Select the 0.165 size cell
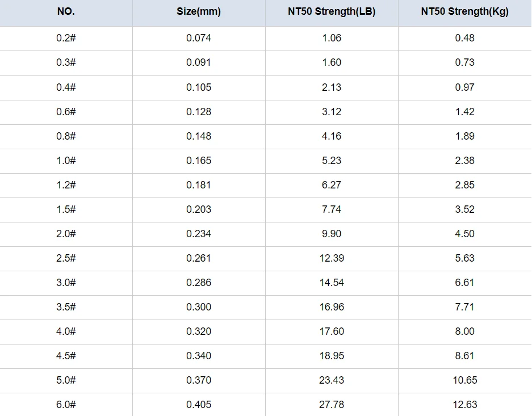Image resolution: width=532 pixels, height=416 pixels. point(199,161)
